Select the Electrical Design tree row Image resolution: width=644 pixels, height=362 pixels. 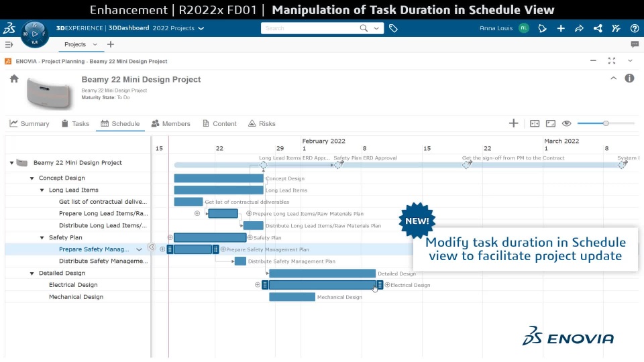78,285
